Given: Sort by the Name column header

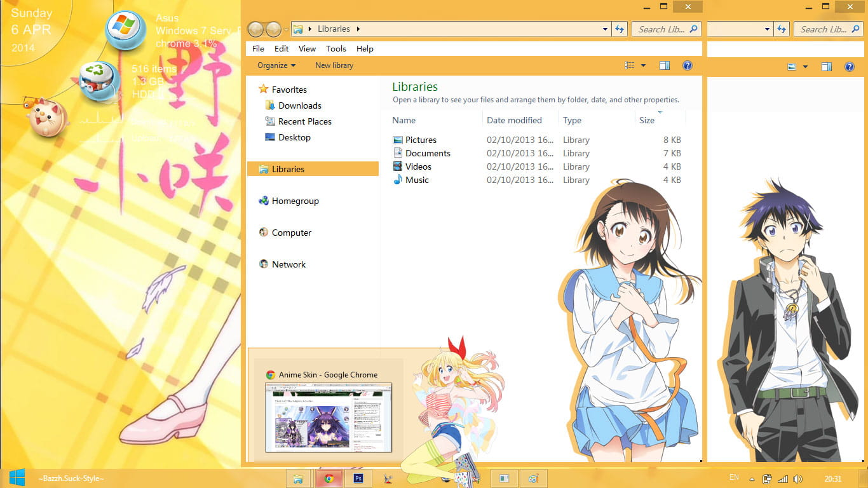Looking at the screenshot, I should pyautogui.click(x=403, y=120).
